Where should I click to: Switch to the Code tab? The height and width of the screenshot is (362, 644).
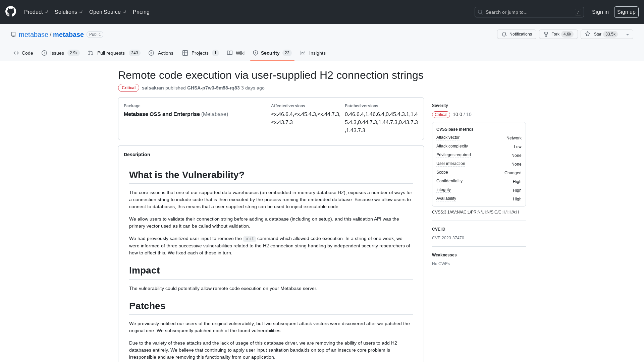click(x=23, y=53)
